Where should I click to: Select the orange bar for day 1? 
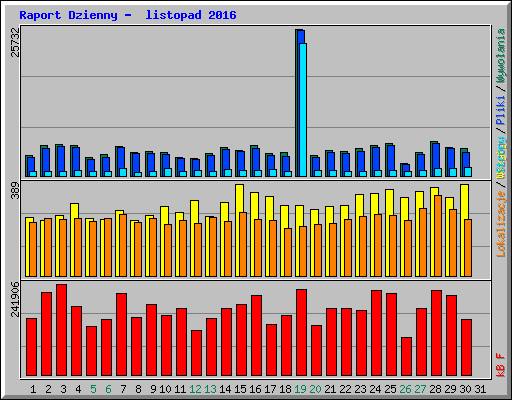pyautogui.click(x=33, y=249)
